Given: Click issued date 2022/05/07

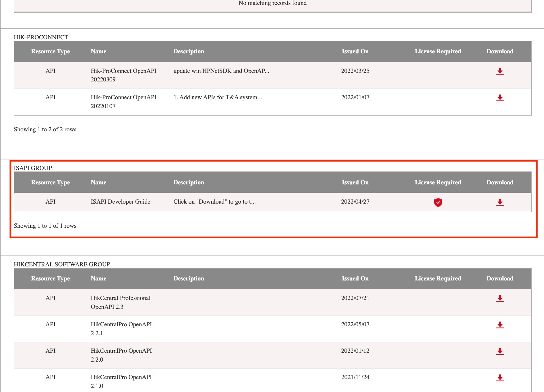Looking at the screenshot, I should tap(355, 324).
